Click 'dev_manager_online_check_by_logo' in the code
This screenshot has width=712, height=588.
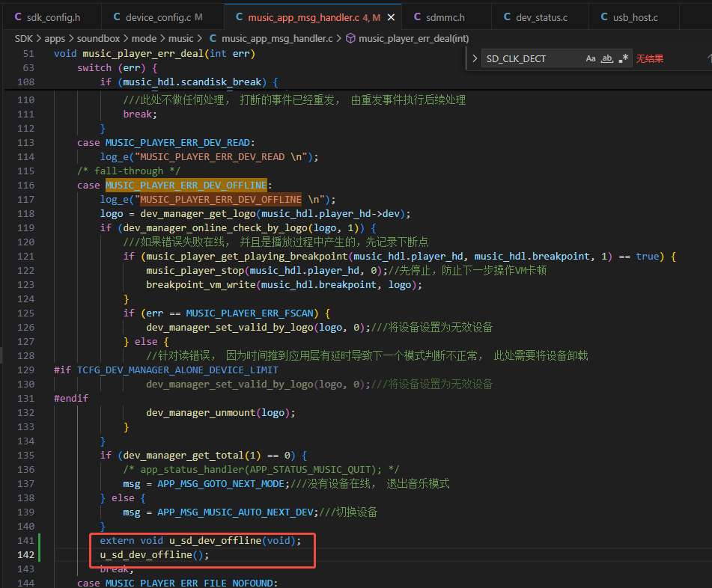[215, 227]
